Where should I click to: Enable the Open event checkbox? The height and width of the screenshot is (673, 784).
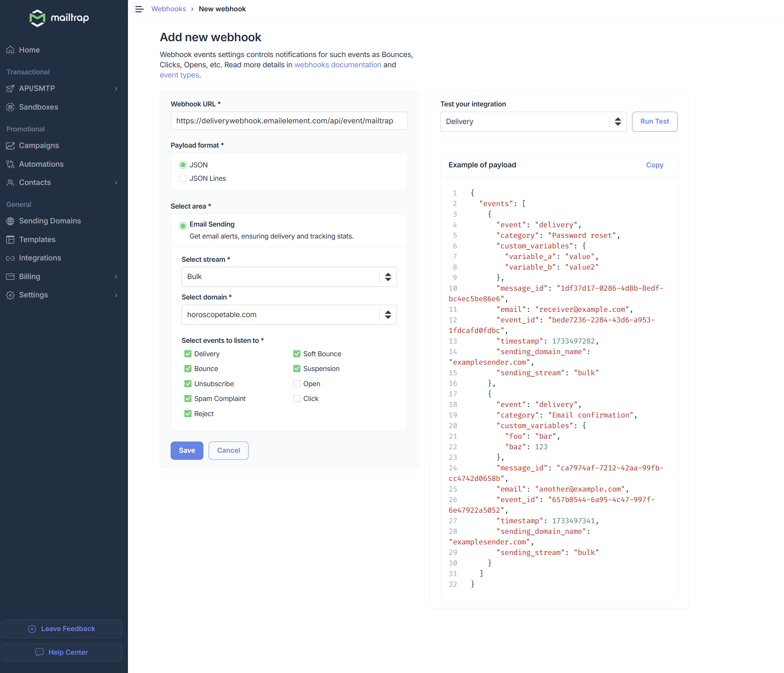tap(297, 384)
